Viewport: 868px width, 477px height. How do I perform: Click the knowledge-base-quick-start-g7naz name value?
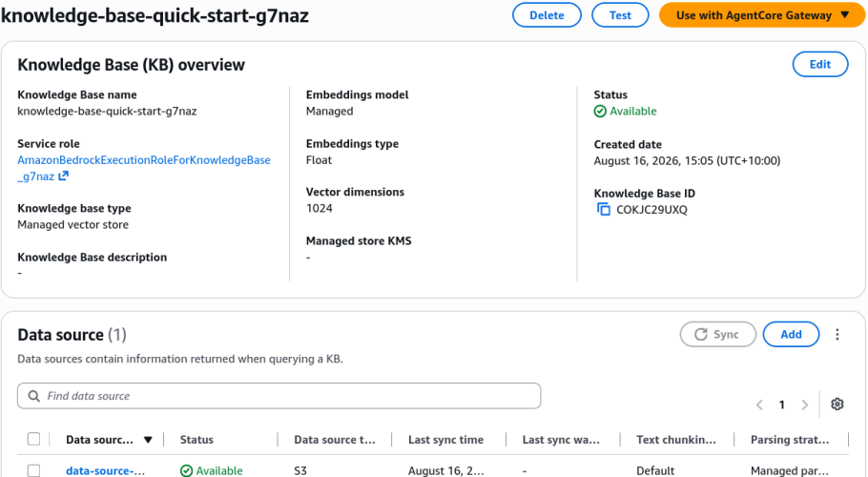point(107,112)
